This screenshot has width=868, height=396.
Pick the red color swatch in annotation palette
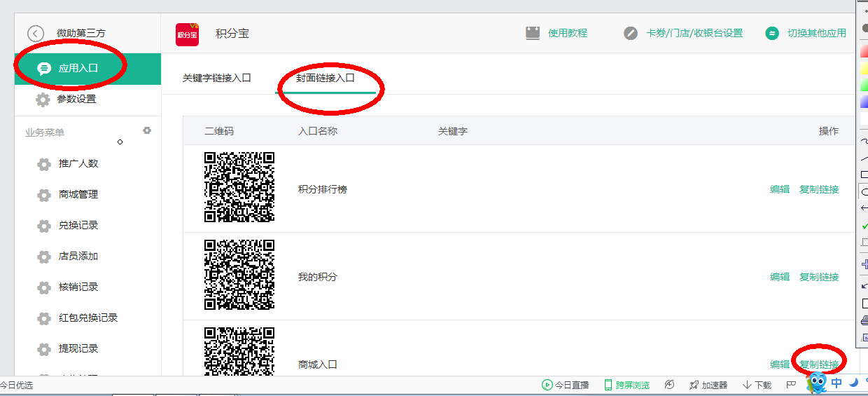click(864, 51)
